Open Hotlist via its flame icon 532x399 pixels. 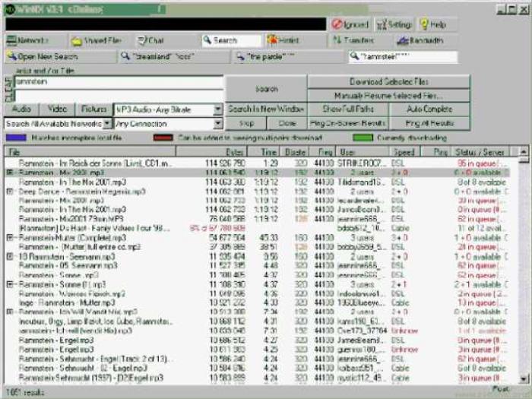272,40
